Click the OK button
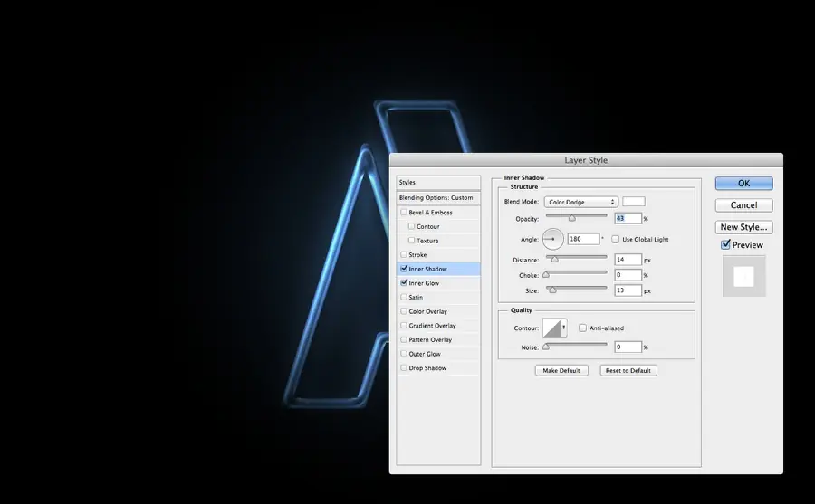The width and height of the screenshot is (815, 504). tap(743, 184)
